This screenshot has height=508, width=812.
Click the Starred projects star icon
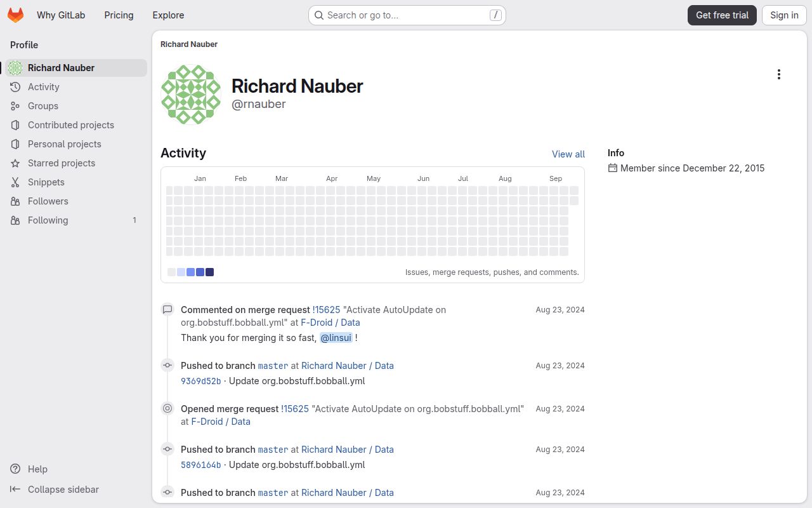15,163
